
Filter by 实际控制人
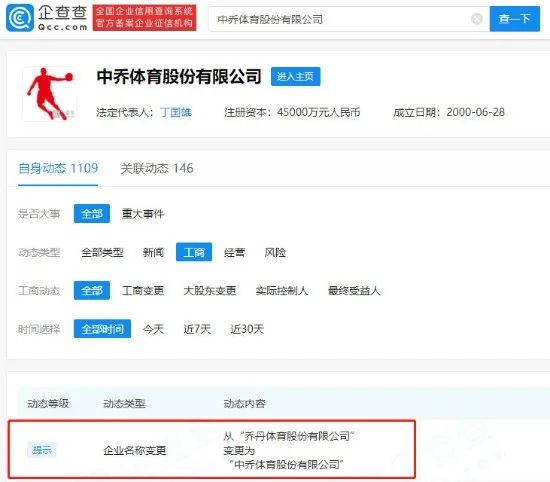(x=282, y=290)
